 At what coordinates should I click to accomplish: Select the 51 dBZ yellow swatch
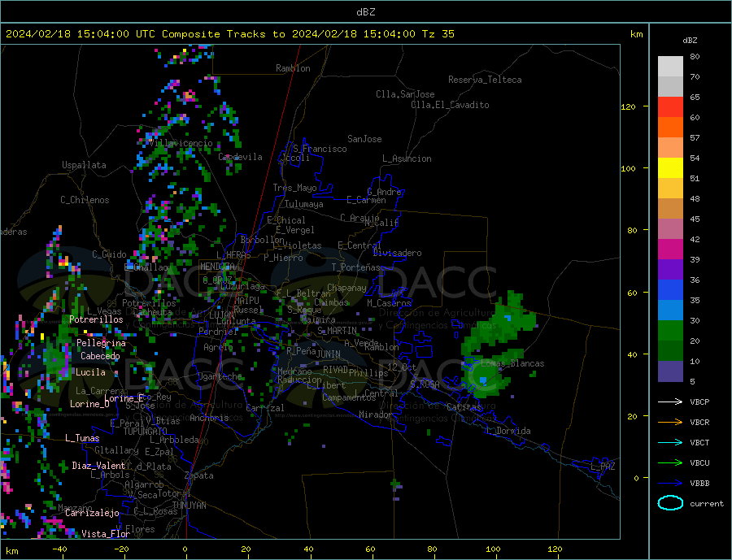point(670,168)
